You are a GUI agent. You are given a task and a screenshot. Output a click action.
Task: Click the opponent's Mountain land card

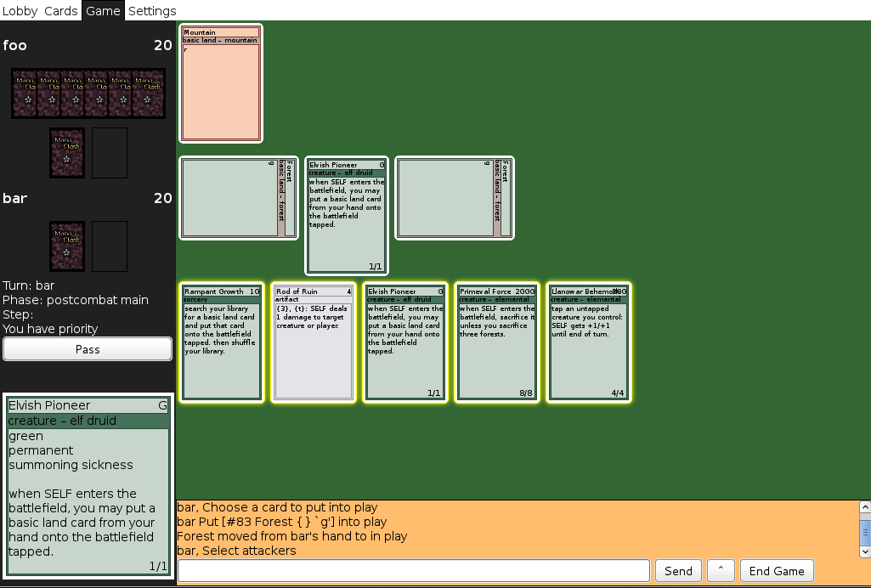coord(221,83)
